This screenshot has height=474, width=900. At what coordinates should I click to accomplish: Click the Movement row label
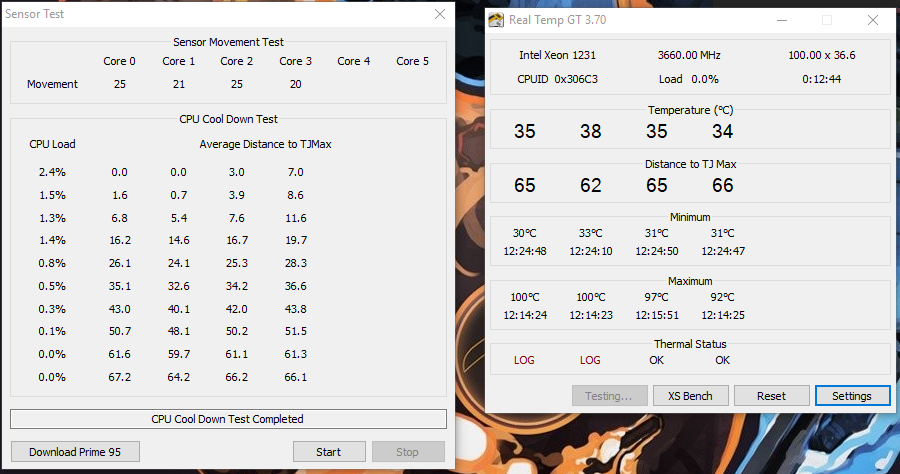pos(52,84)
